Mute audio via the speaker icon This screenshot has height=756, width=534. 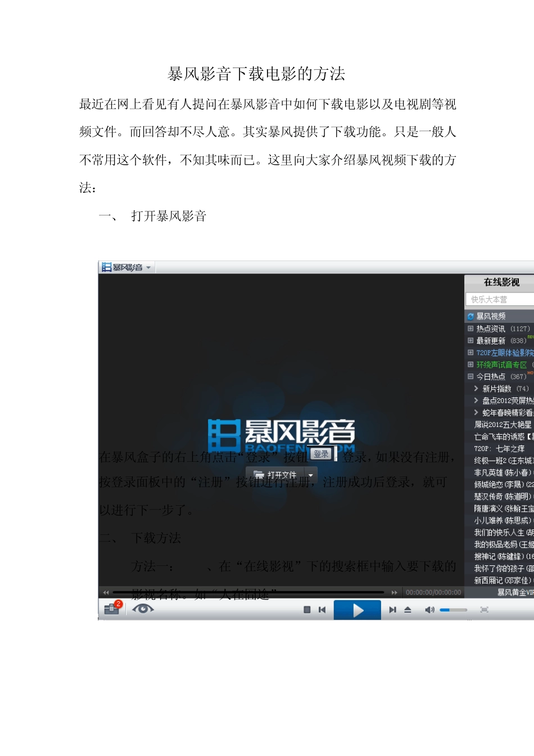(x=429, y=610)
